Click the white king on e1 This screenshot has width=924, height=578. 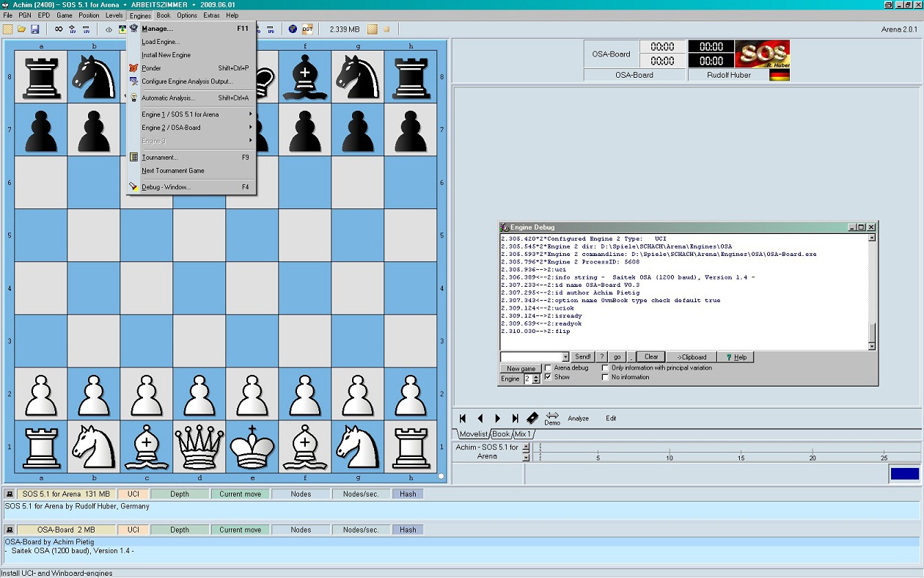[252, 447]
